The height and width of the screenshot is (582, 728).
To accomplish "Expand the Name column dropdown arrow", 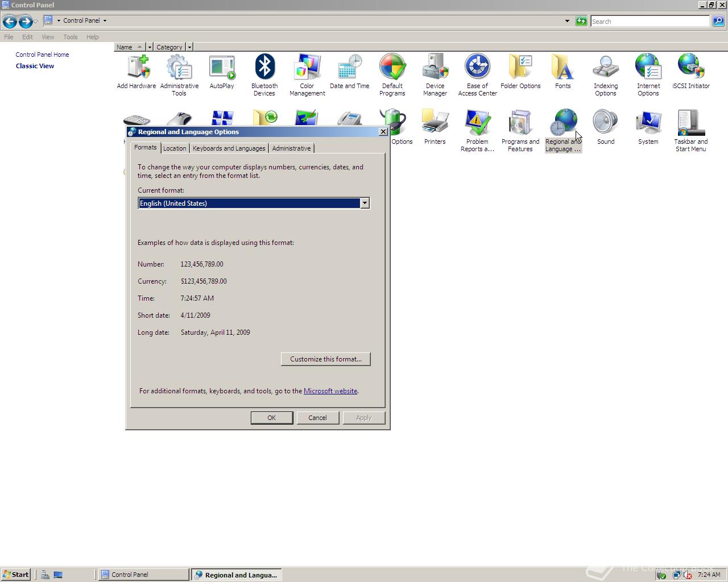I will (x=150, y=47).
